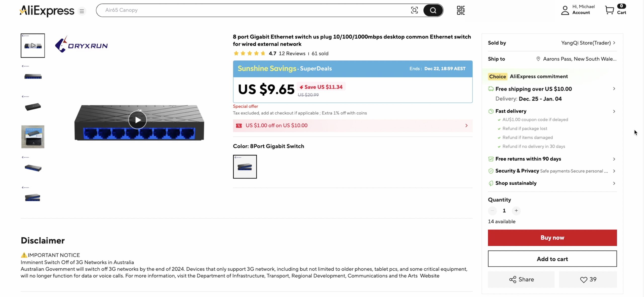Viewport: 644px width, 297px height.
Task: Expand US $1.00 off coupon row
Action: (x=466, y=125)
